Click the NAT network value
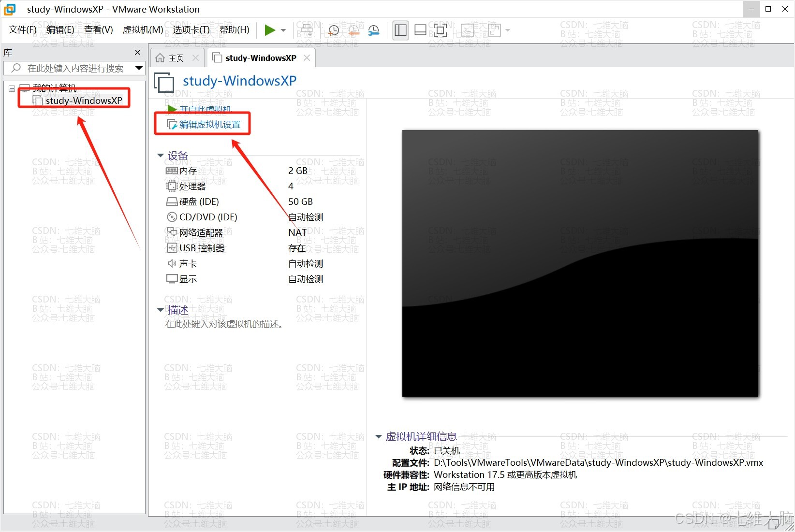 tap(297, 232)
